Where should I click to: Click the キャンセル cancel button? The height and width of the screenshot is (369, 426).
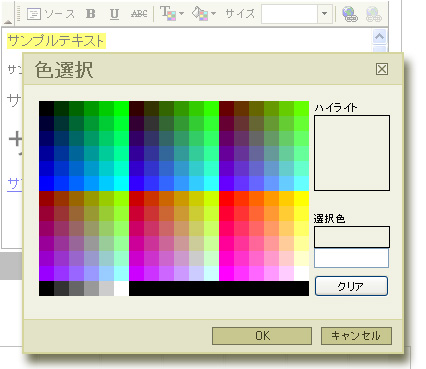point(356,336)
